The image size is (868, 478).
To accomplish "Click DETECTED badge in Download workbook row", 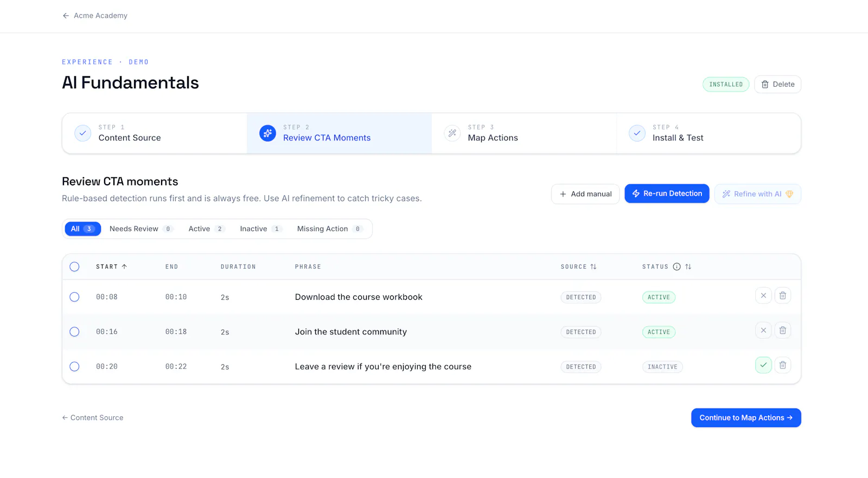I will 580,297.
